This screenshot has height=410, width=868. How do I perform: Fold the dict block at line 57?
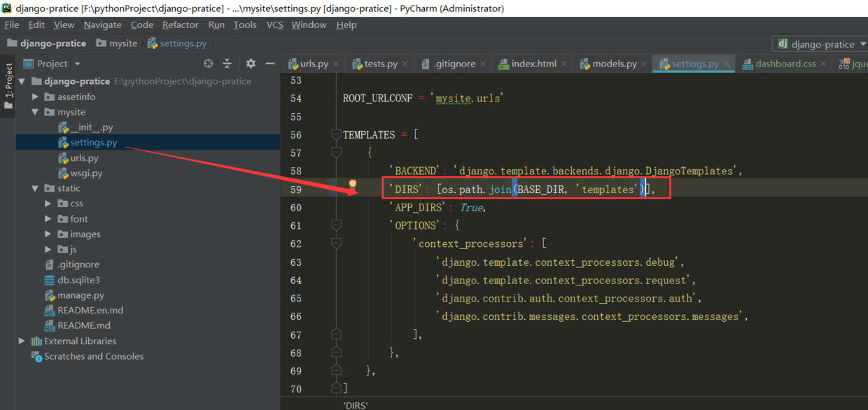[x=336, y=153]
